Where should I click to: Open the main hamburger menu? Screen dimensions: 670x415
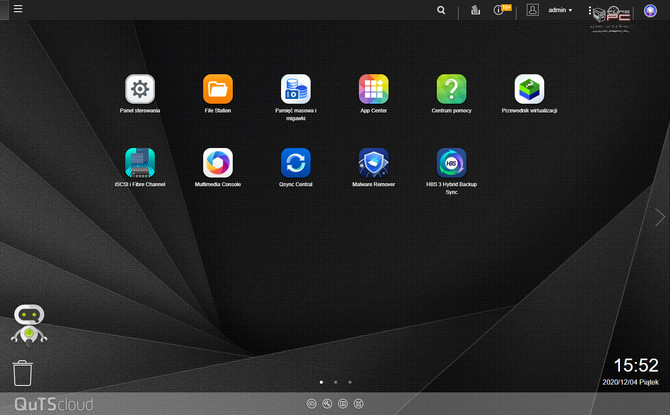18,9
